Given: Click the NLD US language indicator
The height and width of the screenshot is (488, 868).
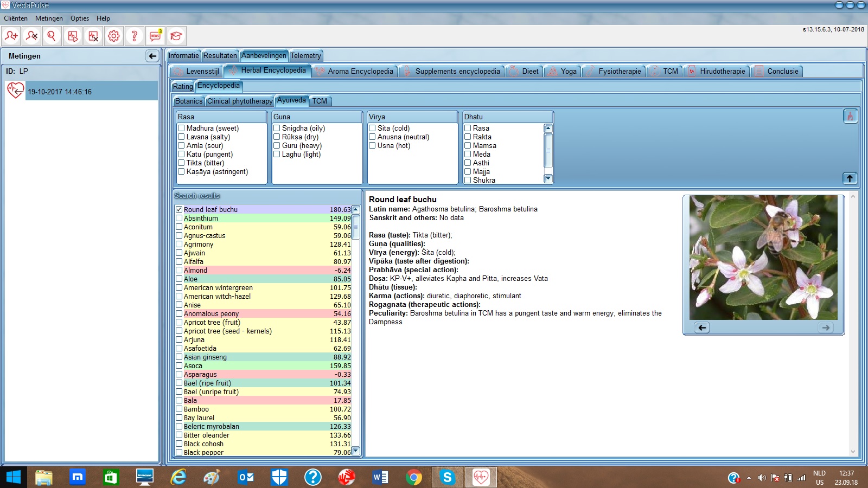Looking at the screenshot, I should point(819,478).
